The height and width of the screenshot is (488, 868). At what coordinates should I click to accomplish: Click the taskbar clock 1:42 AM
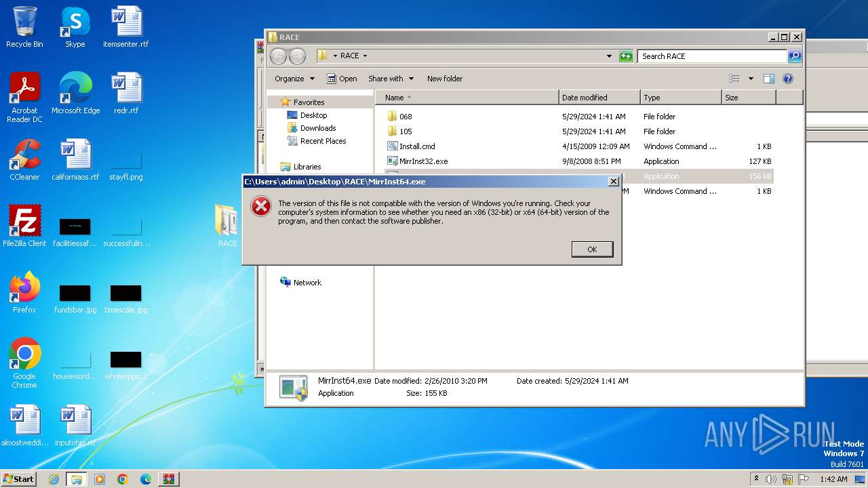click(833, 479)
